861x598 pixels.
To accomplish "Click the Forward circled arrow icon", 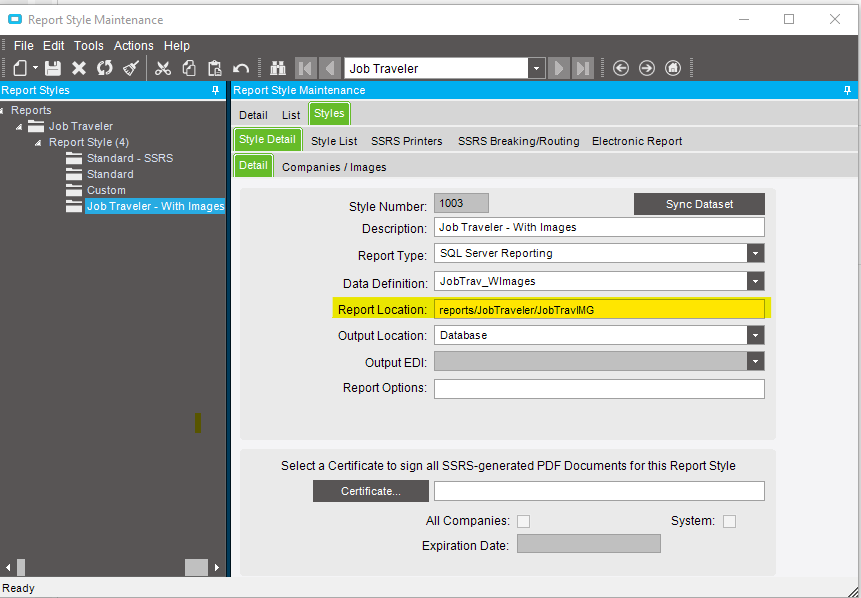I will [647, 68].
